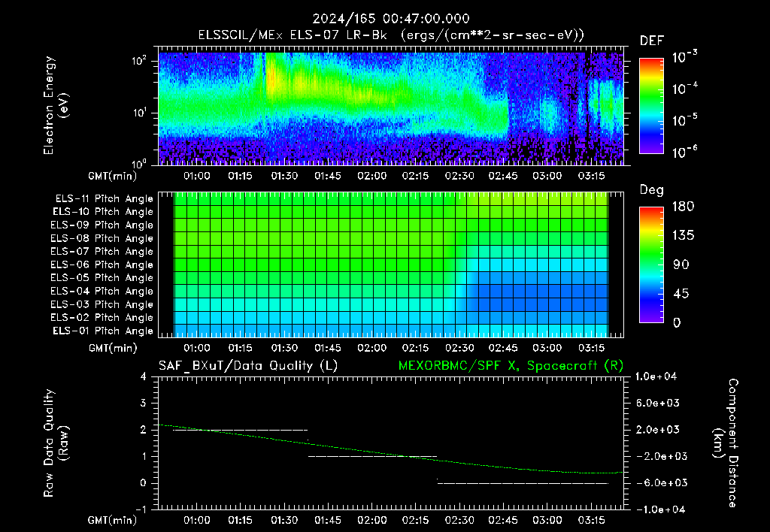770x532 pixels.
Task: Click data quality line segment at level 2
Action: point(241,430)
